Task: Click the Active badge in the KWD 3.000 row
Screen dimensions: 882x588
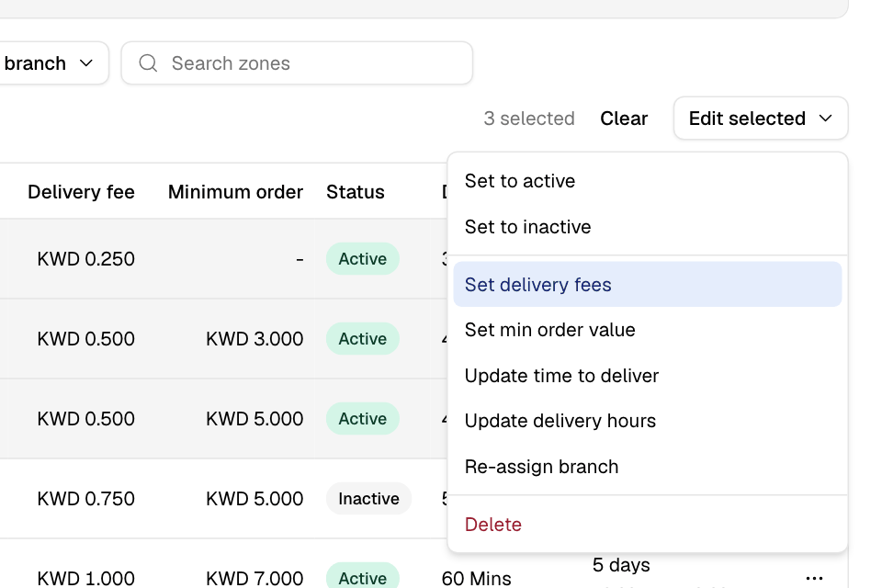Action: [363, 339]
